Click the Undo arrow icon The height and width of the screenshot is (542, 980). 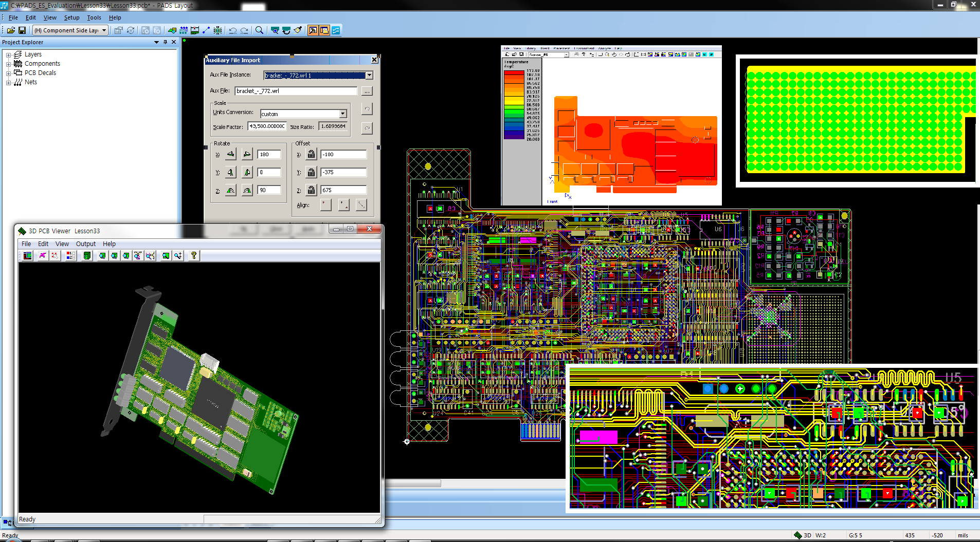coord(233,30)
